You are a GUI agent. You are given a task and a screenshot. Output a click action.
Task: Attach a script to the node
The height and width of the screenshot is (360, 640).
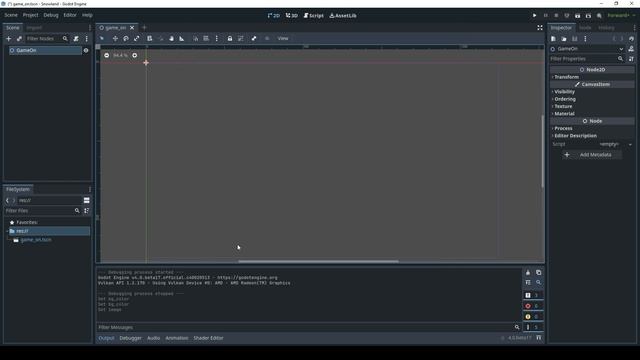click(76, 39)
